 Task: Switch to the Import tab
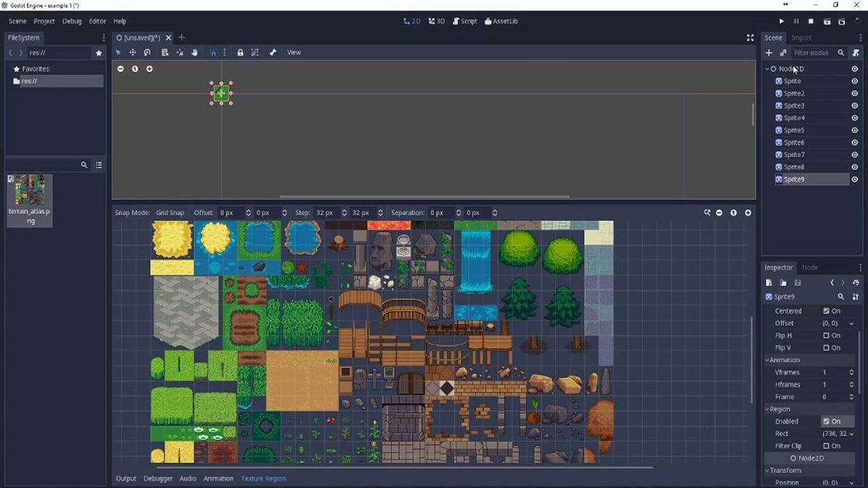[801, 38]
